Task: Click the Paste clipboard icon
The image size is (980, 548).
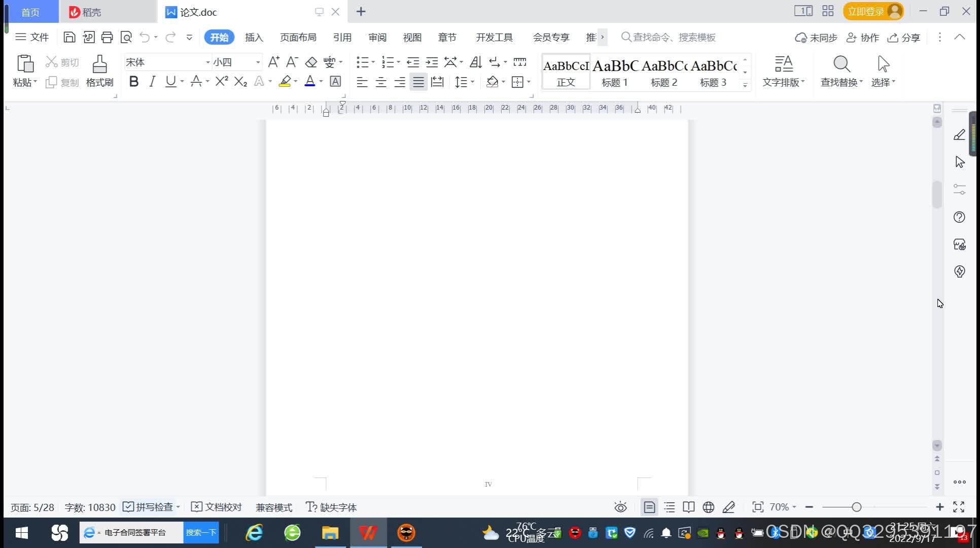Action: (x=25, y=64)
